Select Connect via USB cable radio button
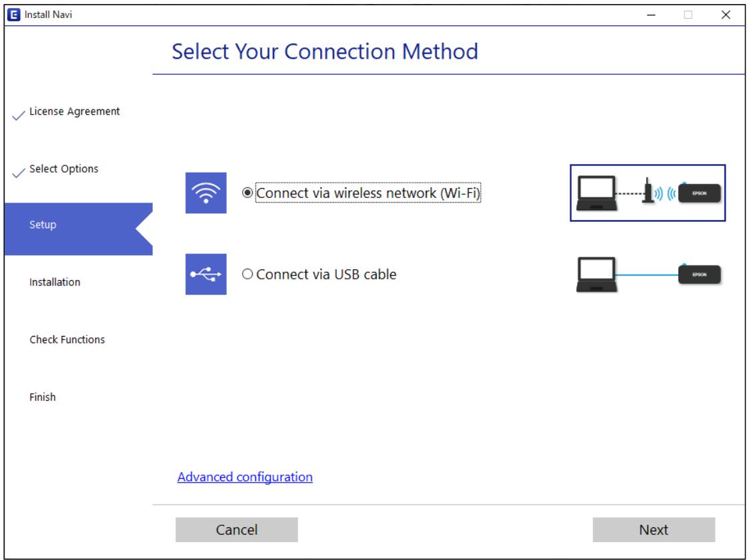This screenshot has width=749, height=560. tap(247, 274)
